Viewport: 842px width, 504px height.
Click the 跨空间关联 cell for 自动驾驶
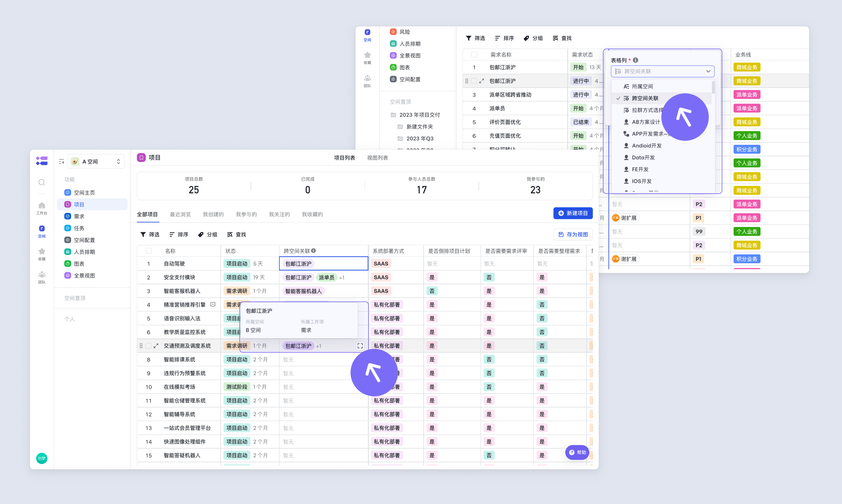(324, 264)
